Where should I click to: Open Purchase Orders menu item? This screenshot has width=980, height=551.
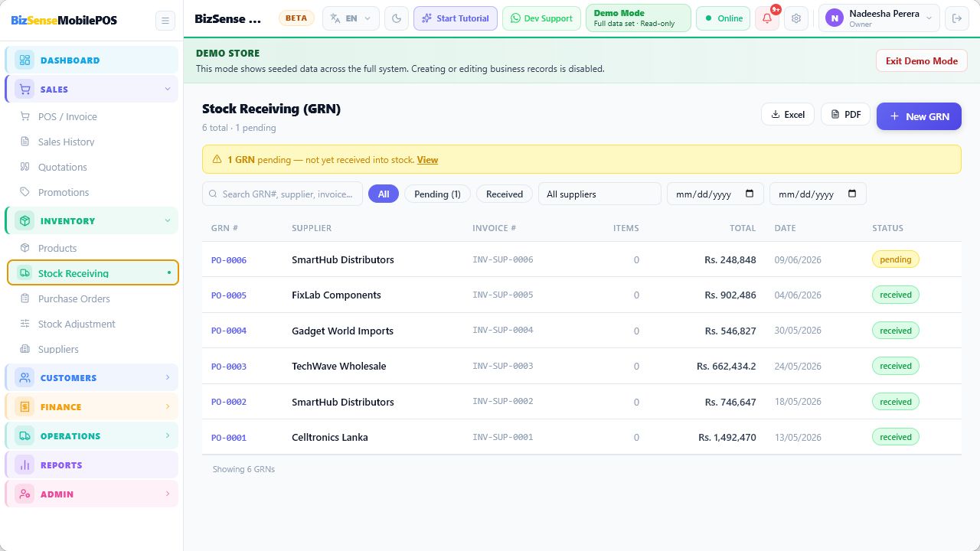[93, 298]
